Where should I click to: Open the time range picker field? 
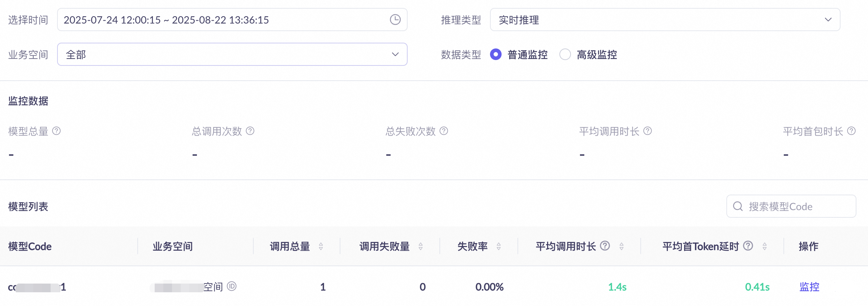click(x=232, y=20)
